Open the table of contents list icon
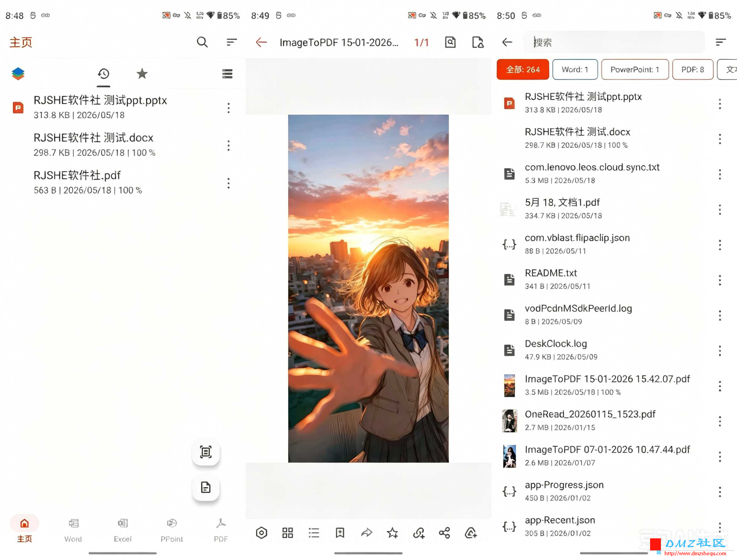 (x=314, y=533)
